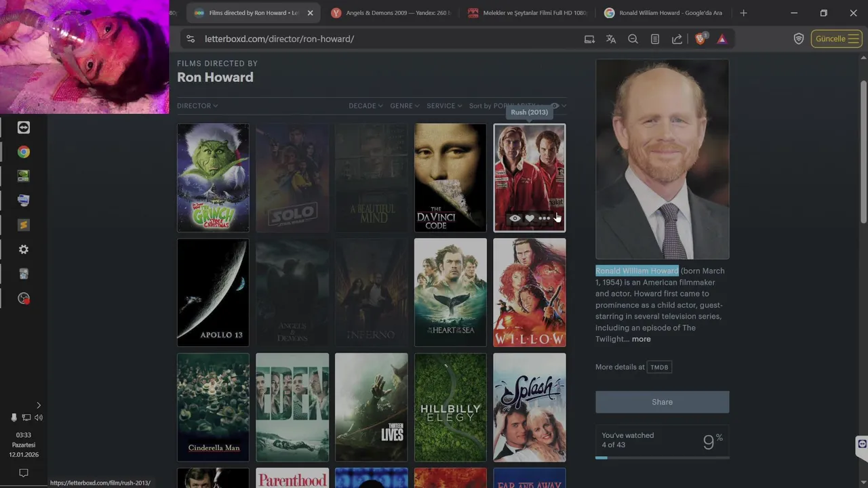
Task: Expand the GENRE filter
Action: 404,106
